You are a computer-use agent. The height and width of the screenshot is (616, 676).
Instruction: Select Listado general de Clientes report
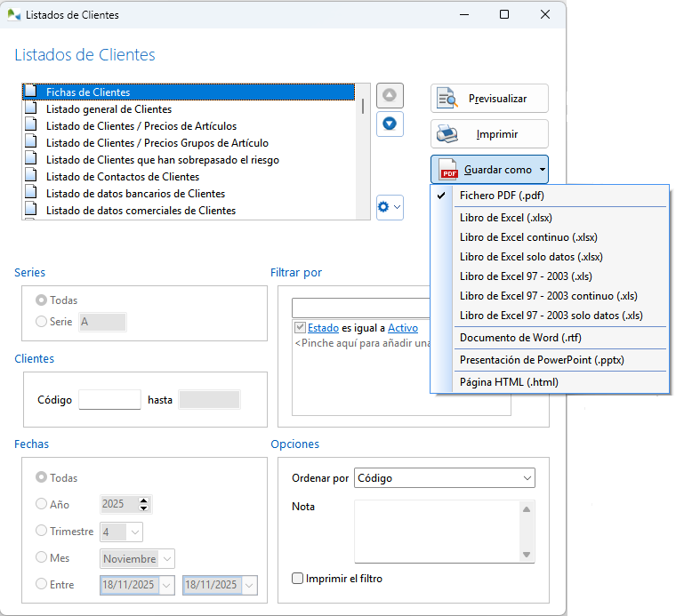[109, 109]
